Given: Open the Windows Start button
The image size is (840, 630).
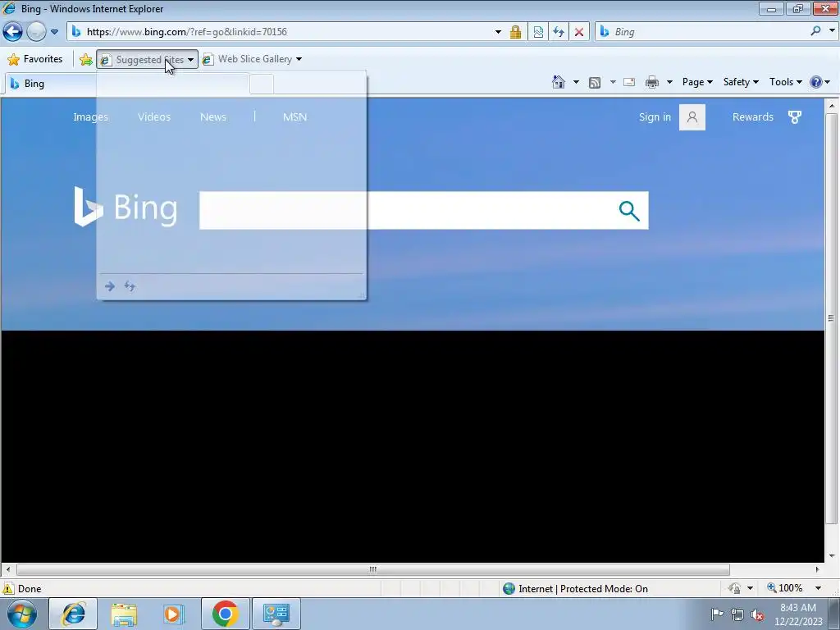Looking at the screenshot, I should coord(22,614).
